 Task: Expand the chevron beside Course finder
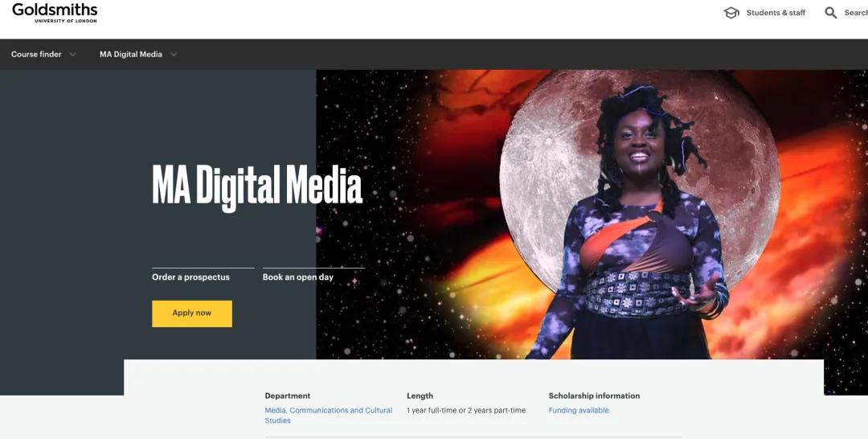click(73, 55)
